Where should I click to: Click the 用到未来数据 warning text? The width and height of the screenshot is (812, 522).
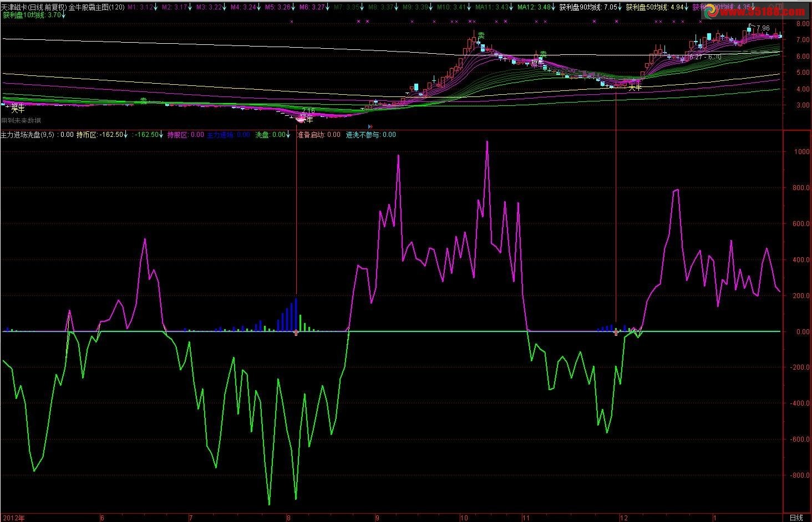[x=21, y=121]
